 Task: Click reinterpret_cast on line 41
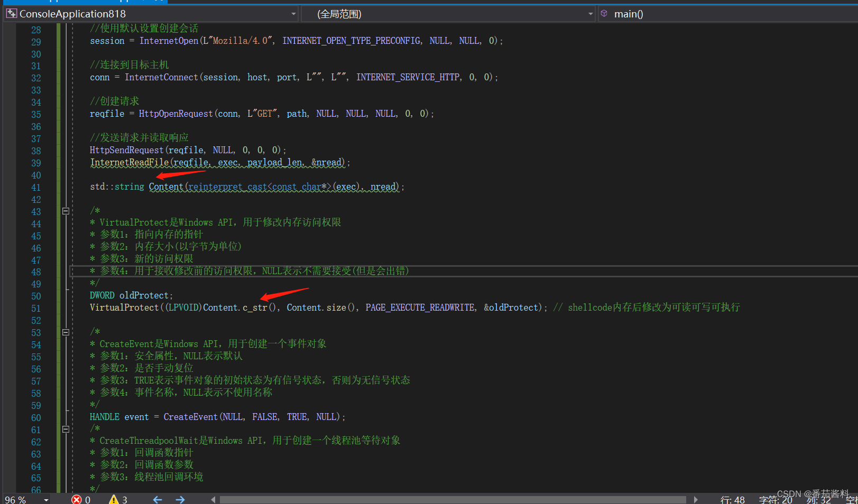228,186
